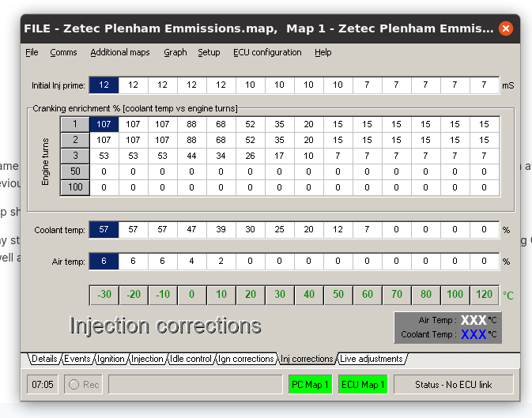
Task: Click the 40 °C temperature header
Action: click(x=309, y=295)
